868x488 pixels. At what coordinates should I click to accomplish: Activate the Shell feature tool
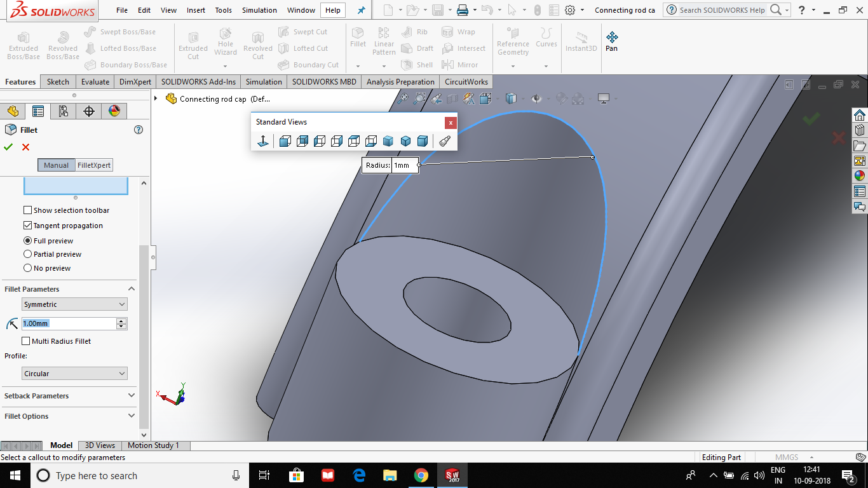[417, 64]
